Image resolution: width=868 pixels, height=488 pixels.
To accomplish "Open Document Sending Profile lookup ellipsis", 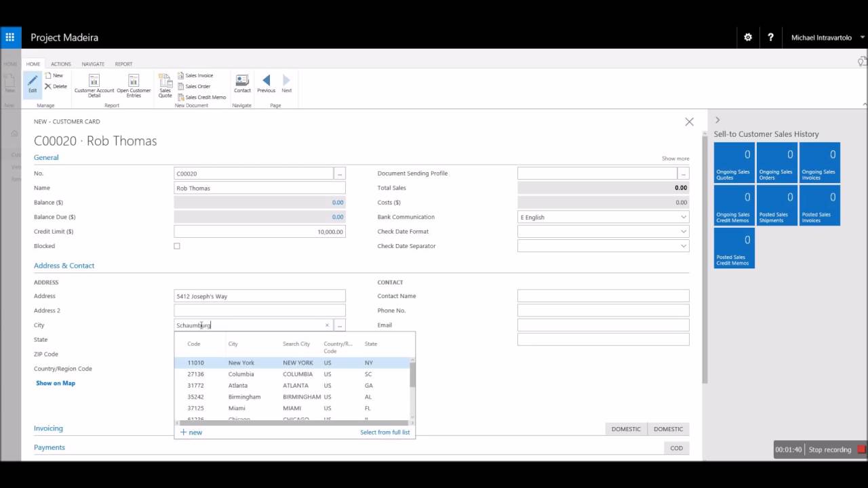I will pyautogui.click(x=684, y=174).
